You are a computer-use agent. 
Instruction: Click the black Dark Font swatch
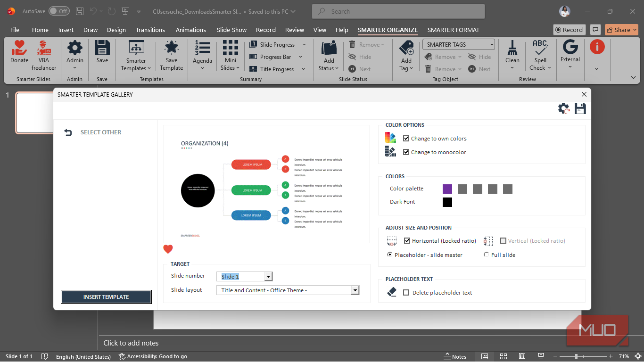pyautogui.click(x=447, y=202)
